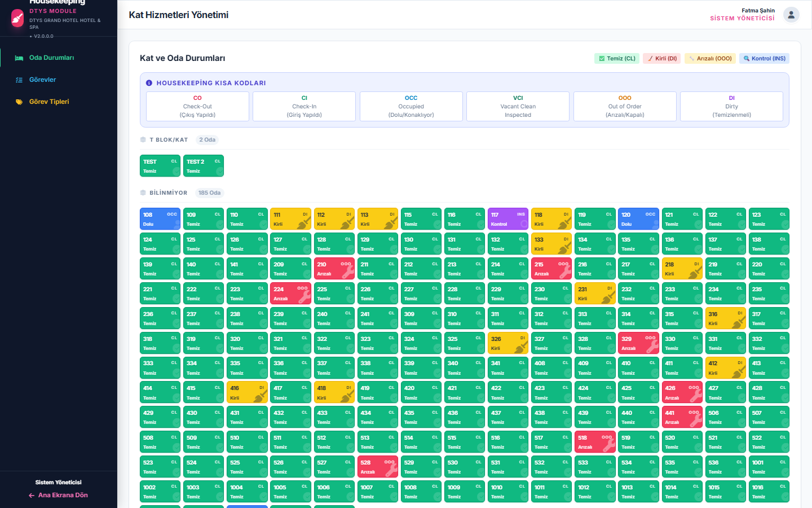The image size is (812, 508).
Task: Click the "SİSTEM YÖNETİCİSİ" role label in header
Action: point(742,19)
